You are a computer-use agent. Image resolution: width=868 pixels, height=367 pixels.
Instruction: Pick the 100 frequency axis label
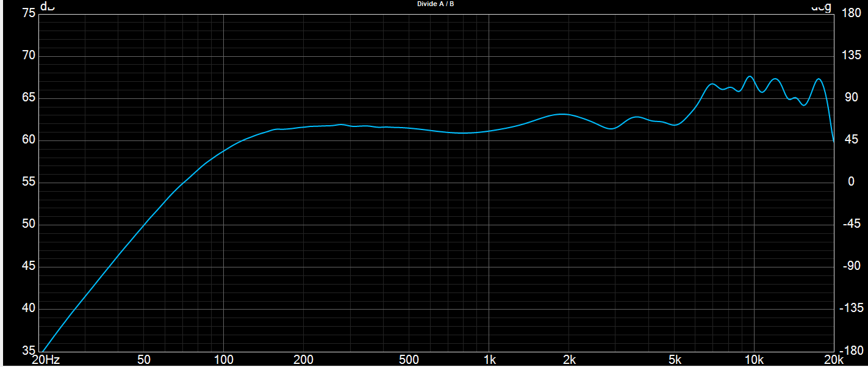coord(224,360)
